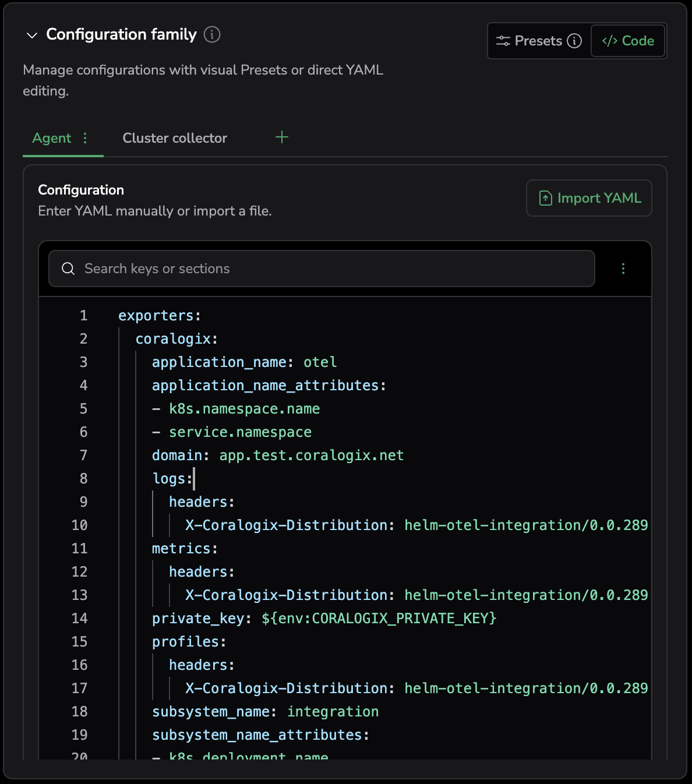Click line number 11 in the gutter
The width and height of the screenshot is (692, 784).
click(x=80, y=549)
